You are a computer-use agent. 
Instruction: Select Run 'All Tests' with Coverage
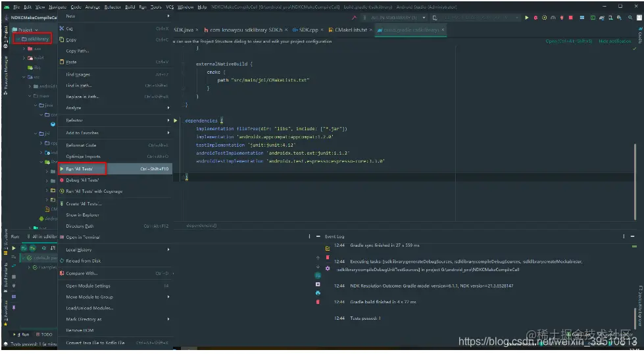115,191
